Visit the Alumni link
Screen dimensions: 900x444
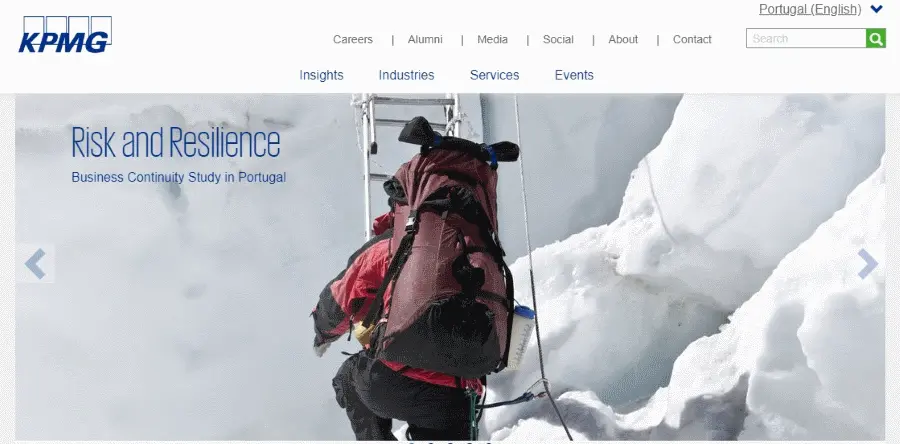425,40
